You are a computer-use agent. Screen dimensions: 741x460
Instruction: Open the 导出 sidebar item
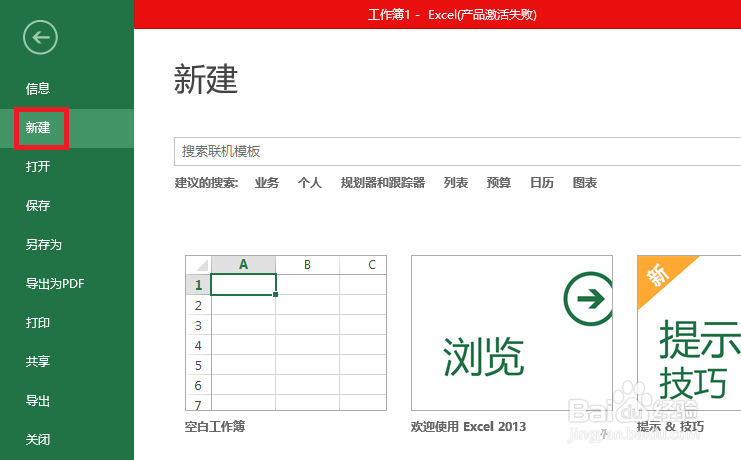coord(38,401)
